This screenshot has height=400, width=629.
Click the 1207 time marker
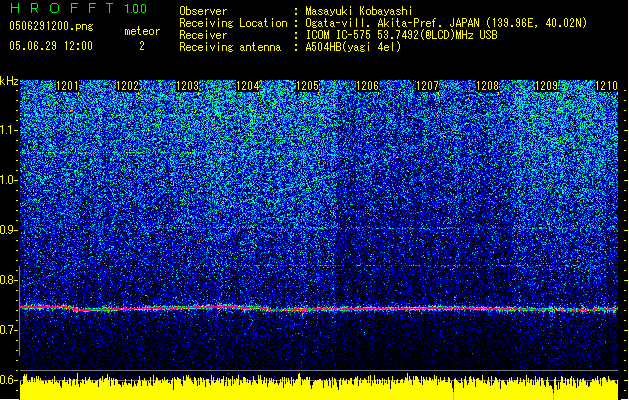pos(427,86)
